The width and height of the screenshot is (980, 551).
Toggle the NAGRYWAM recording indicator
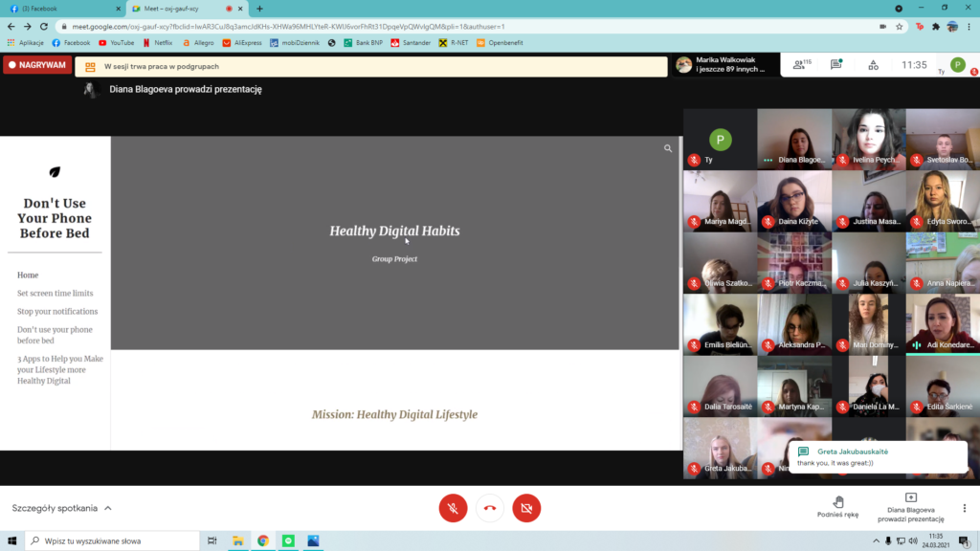tap(38, 65)
